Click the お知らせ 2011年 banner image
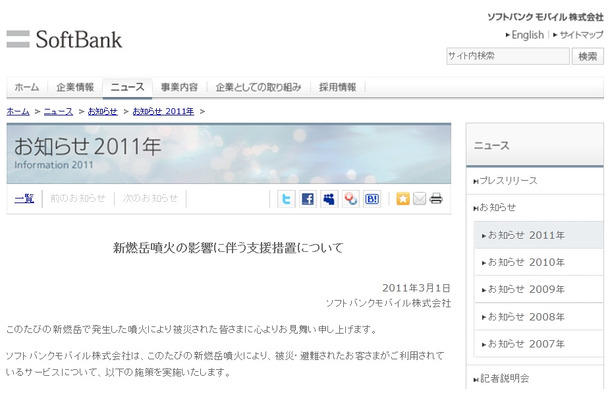Image resolution: width=610 pixels, height=400 pixels. click(x=229, y=154)
